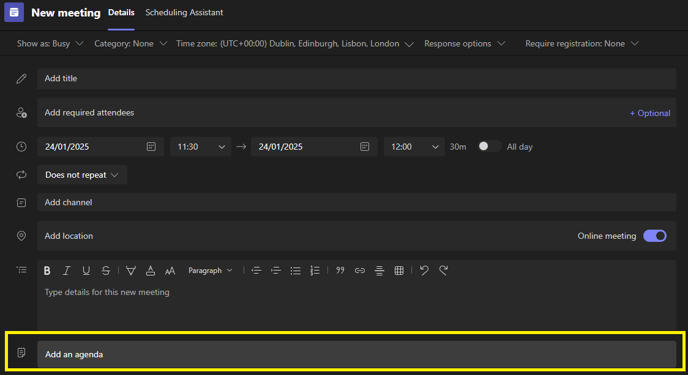Click the repeat recurrence icon

[21, 175]
